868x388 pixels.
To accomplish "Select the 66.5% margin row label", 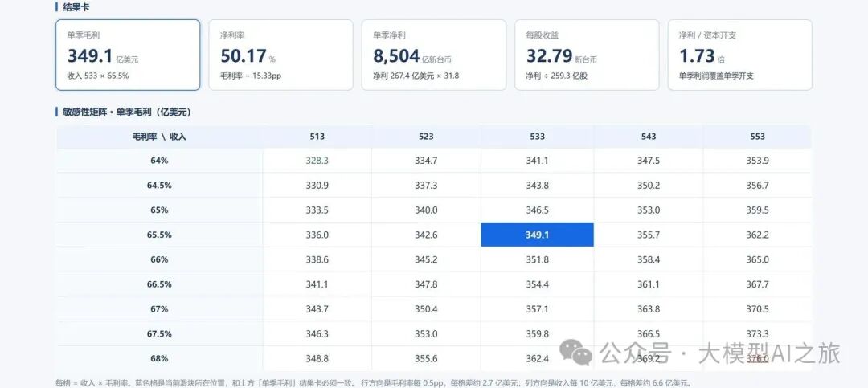I will 159,284.
